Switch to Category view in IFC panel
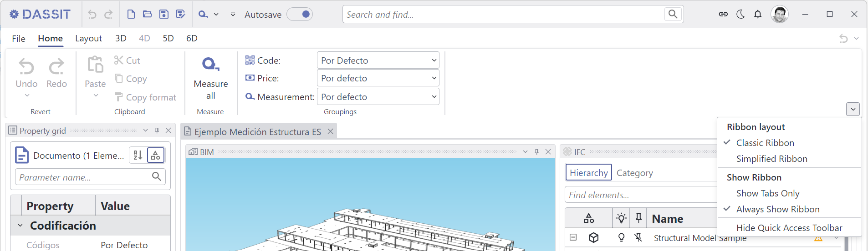The image size is (868, 251). (x=634, y=173)
